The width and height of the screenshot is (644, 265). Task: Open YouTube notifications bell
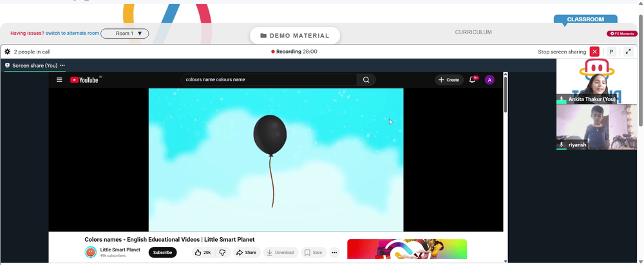[x=473, y=80]
